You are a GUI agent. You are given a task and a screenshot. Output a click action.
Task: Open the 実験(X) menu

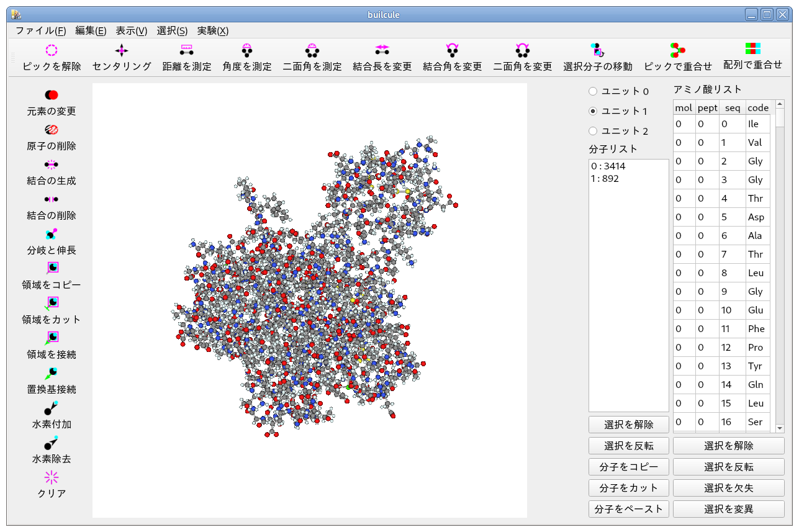(x=212, y=30)
